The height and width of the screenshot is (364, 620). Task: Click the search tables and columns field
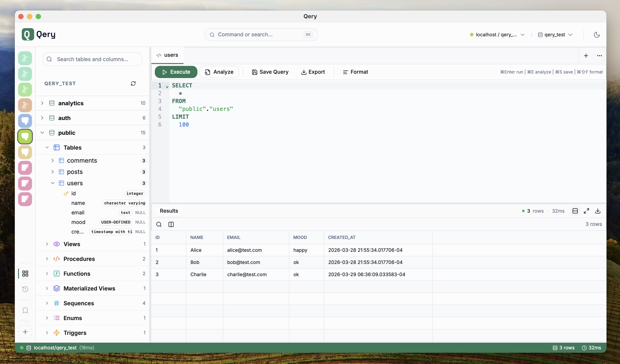click(92, 59)
